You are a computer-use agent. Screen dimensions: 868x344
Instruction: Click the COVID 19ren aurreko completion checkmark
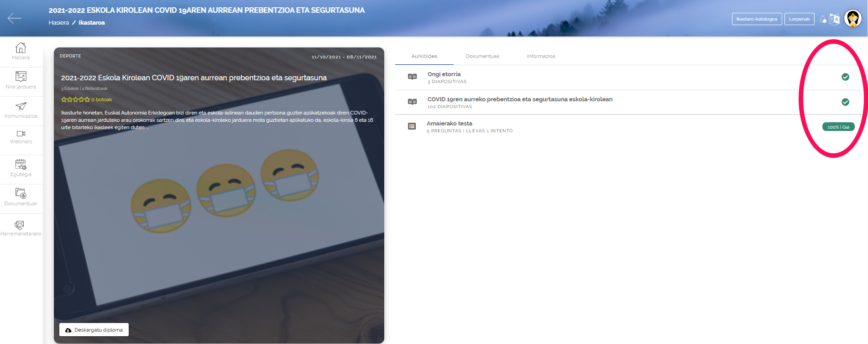(845, 102)
